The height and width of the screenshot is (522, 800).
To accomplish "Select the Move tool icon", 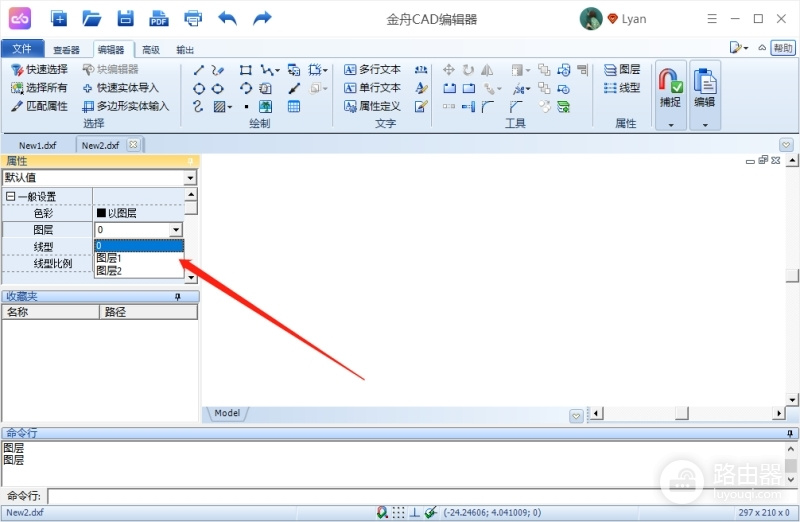I will (x=449, y=70).
